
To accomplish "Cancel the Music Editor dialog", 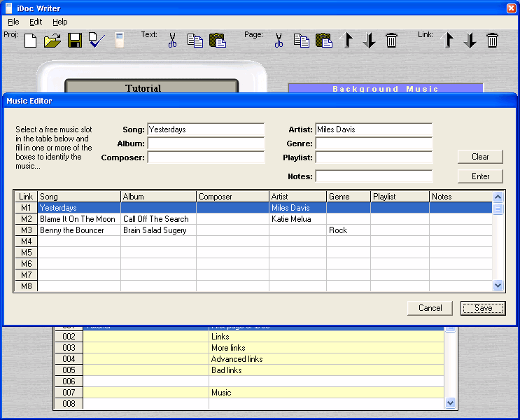I will click(430, 308).
